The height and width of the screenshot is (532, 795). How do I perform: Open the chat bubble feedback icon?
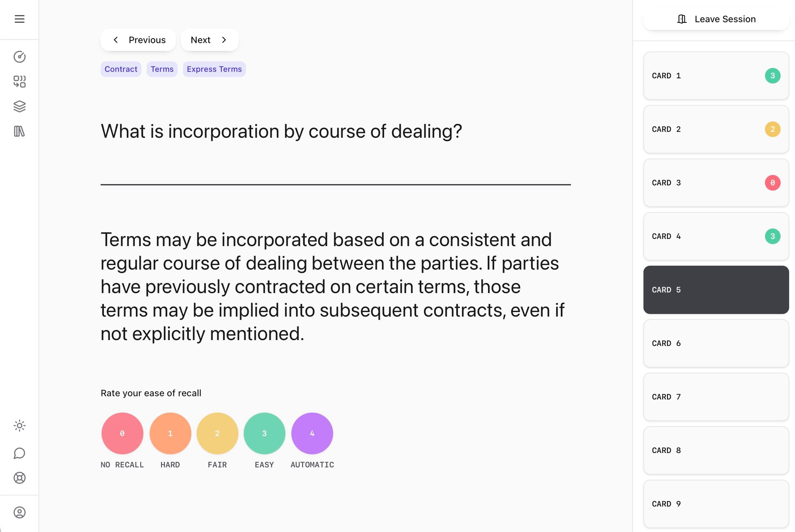19,453
